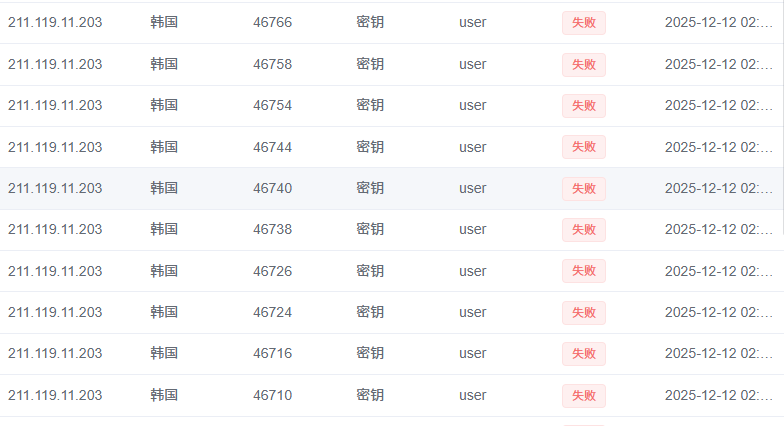Click the 失败 status tag for port 46740
Viewport: 784px width, 426px height.
coord(583,188)
